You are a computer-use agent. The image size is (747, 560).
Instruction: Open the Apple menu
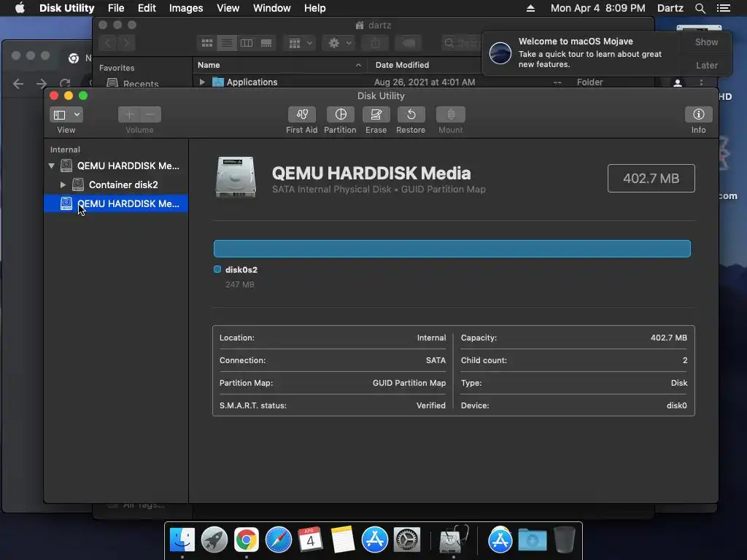[x=20, y=8]
